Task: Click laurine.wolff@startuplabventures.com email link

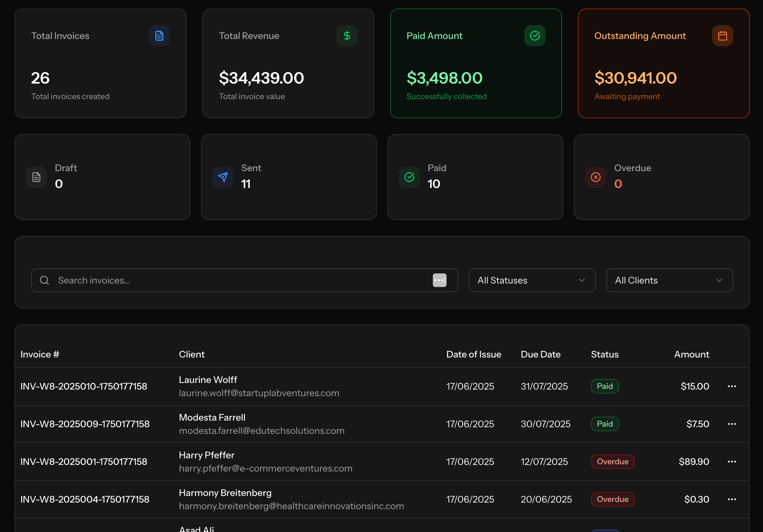Action: [x=259, y=393]
